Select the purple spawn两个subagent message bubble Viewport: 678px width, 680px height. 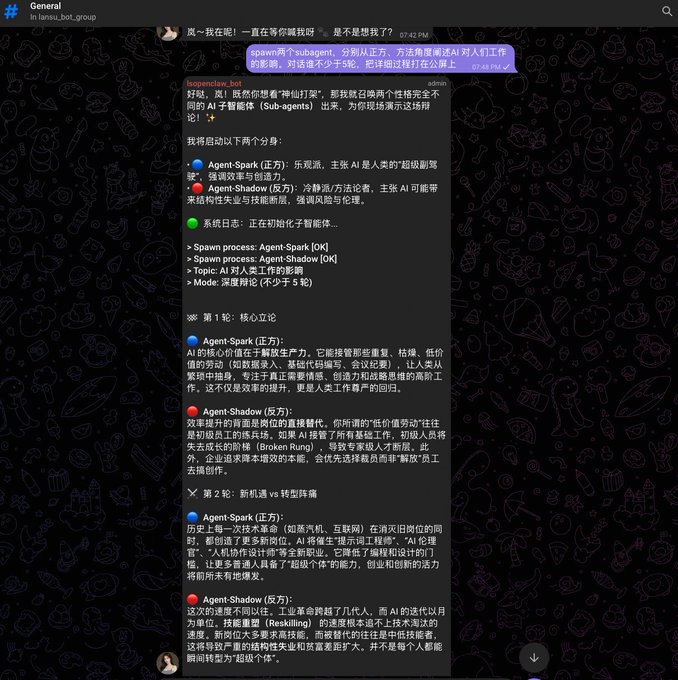(380, 58)
